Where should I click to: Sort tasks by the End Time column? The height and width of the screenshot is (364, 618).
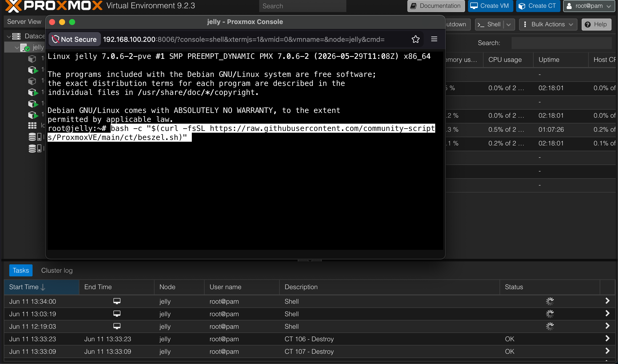(116, 287)
